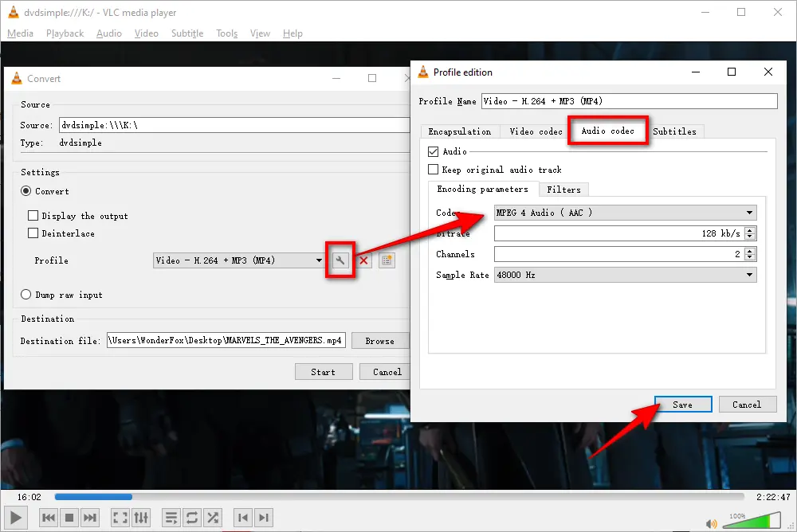Click the Source path field
The width and height of the screenshot is (797, 532).
point(234,125)
